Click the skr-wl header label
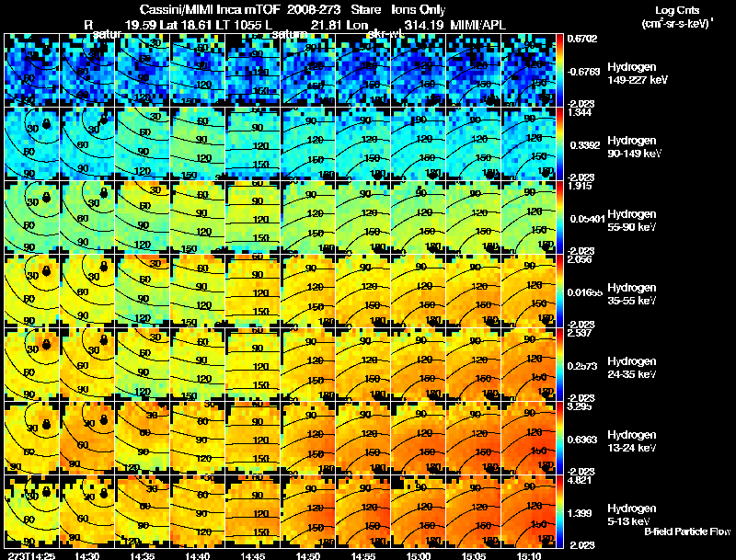The image size is (736, 560). click(385, 34)
